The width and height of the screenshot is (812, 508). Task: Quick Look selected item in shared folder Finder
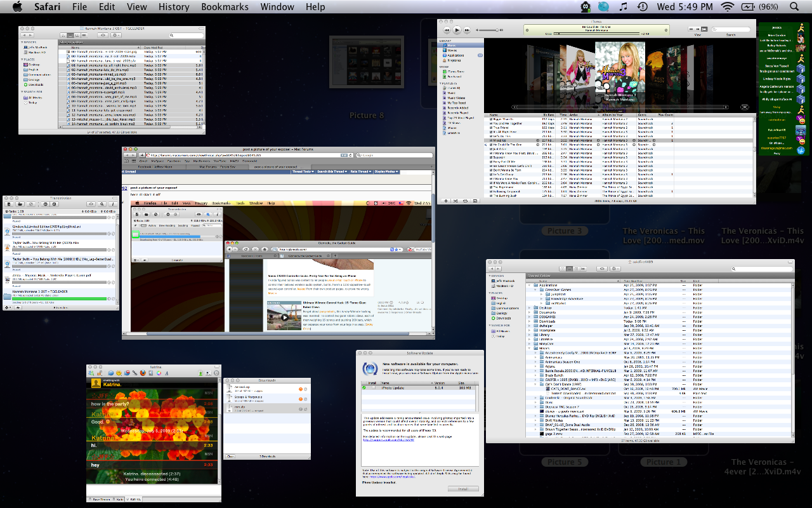coord(602,269)
